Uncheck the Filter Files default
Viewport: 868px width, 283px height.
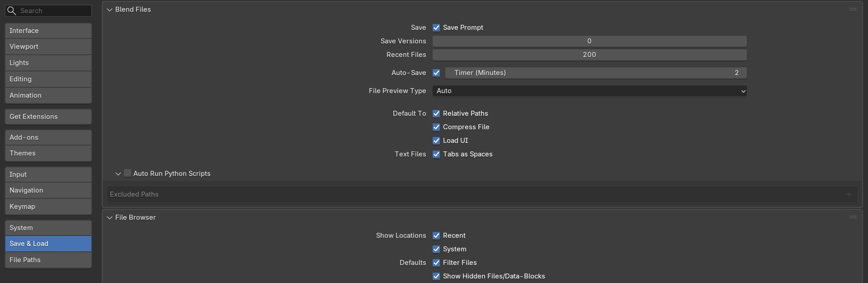pos(436,263)
